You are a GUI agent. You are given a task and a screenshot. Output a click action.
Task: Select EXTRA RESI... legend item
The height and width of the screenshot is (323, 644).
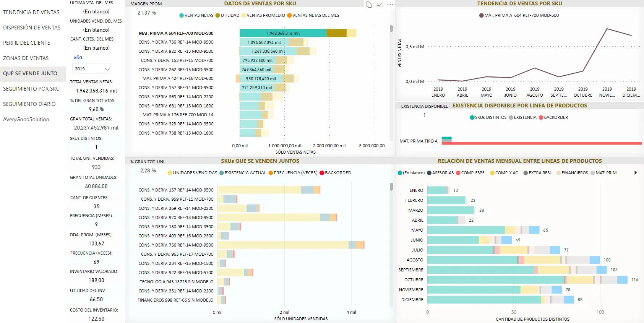pos(539,173)
